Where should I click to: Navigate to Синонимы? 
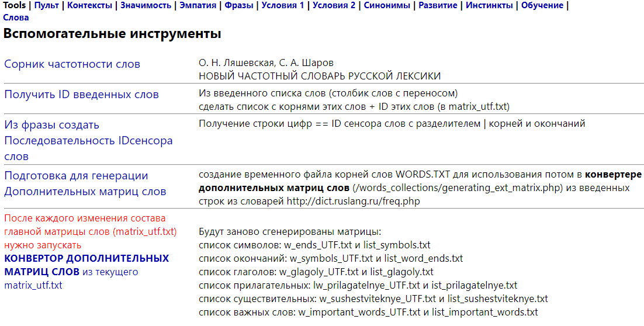point(388,5)
